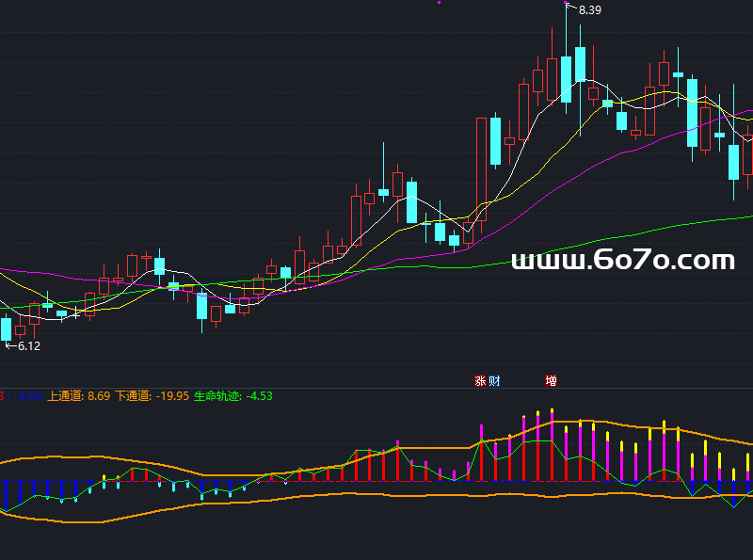Select the green 生命轨迹 -4.53 label
Screen dimensions: 753x560
(233, 396)
